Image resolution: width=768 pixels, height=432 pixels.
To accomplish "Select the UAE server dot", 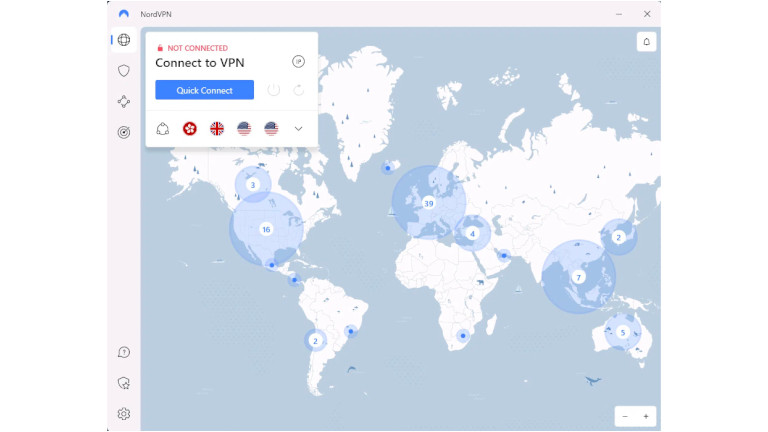I will tap(504, 255).
